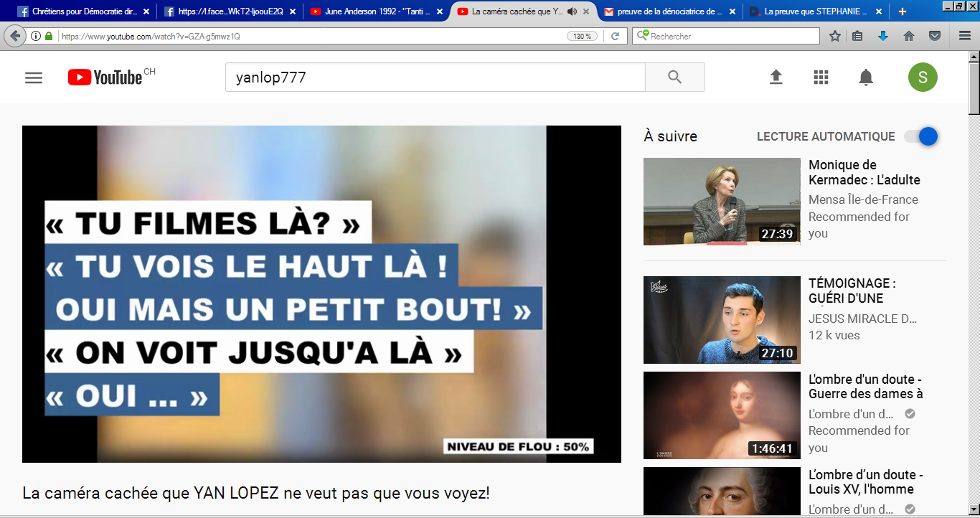
Task: Open Témoignage Guéri d'une video thumbnail
Action: click(x=722, y=320)
